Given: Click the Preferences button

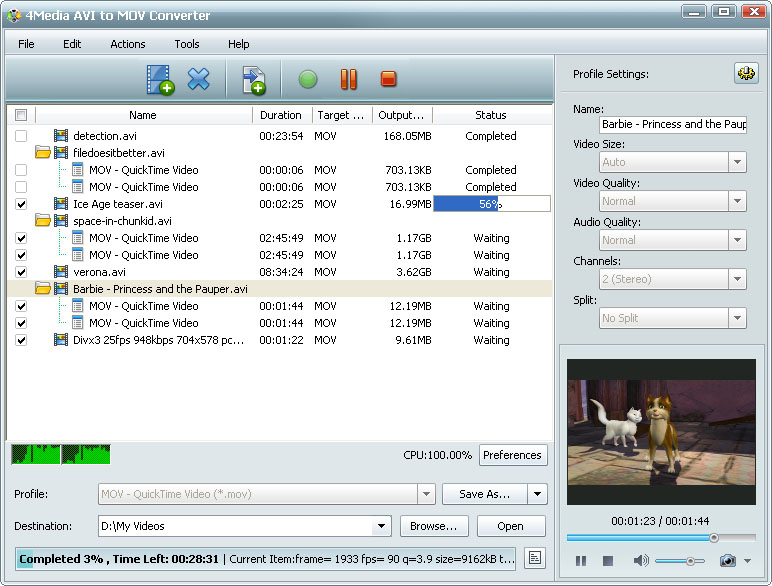Looking at the screenshot, I should 512,455.
